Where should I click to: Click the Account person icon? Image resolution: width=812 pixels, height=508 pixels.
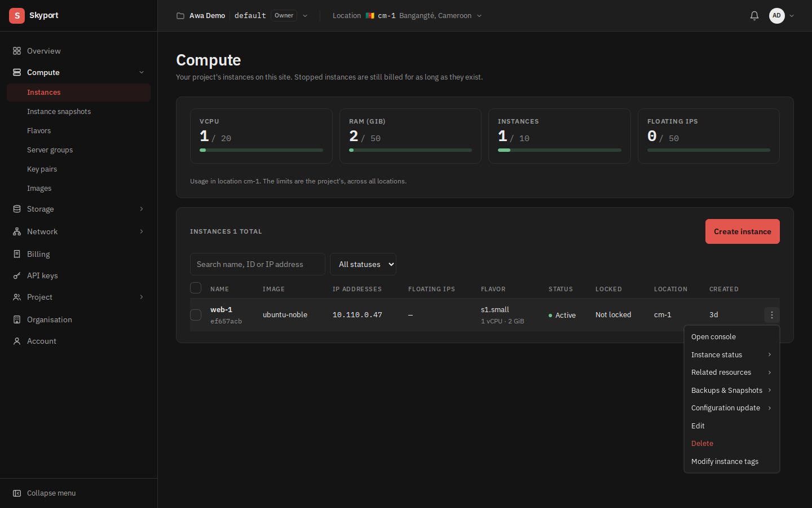(17, 341)
